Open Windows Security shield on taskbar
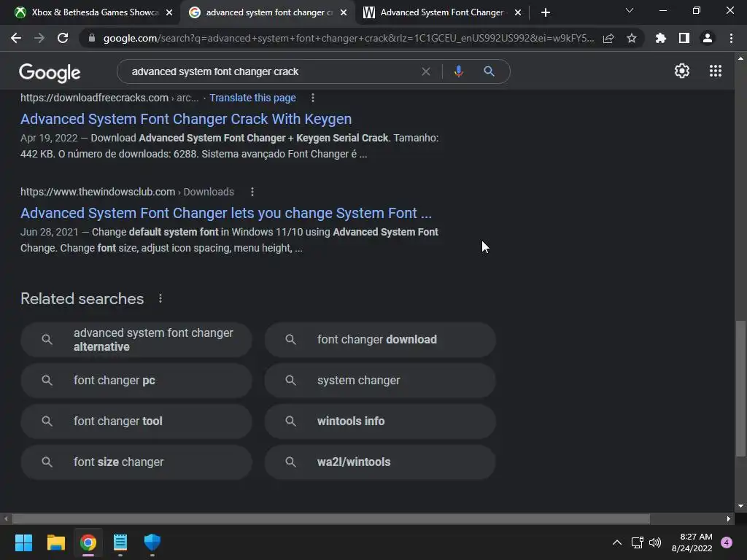 click(x=152, y=542)
